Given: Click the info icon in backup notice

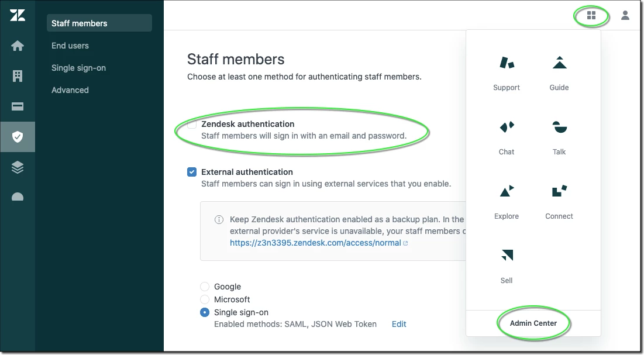Looking at the screenshot, I should (219, 219).
